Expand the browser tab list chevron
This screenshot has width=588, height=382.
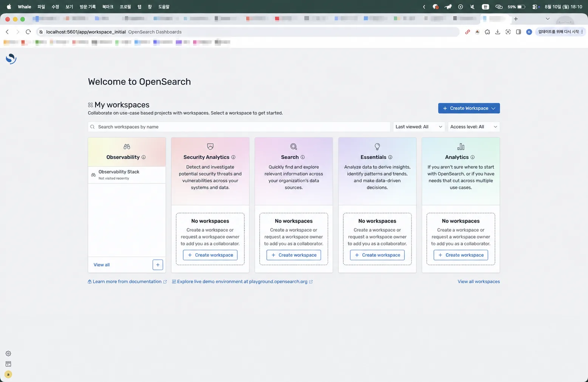pyautogui.click(x=548, y=19)
